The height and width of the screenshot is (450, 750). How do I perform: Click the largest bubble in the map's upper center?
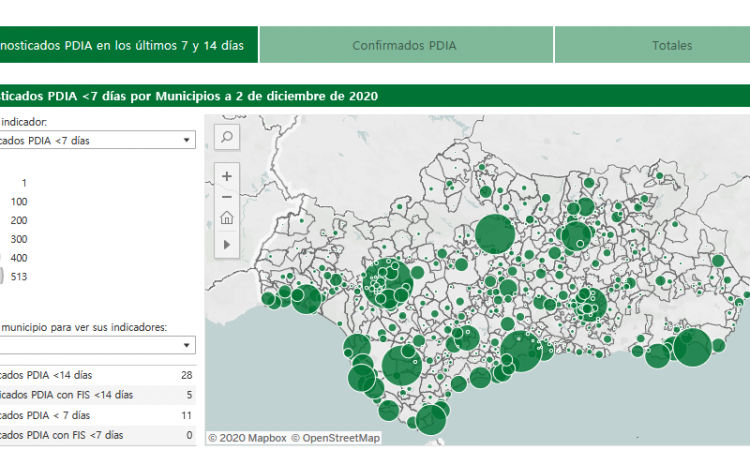494,233
